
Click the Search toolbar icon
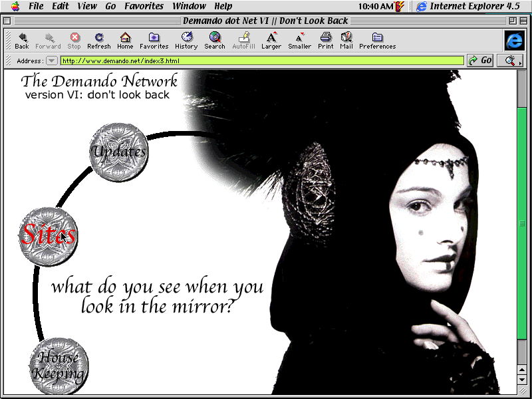[x=215, y=41]
